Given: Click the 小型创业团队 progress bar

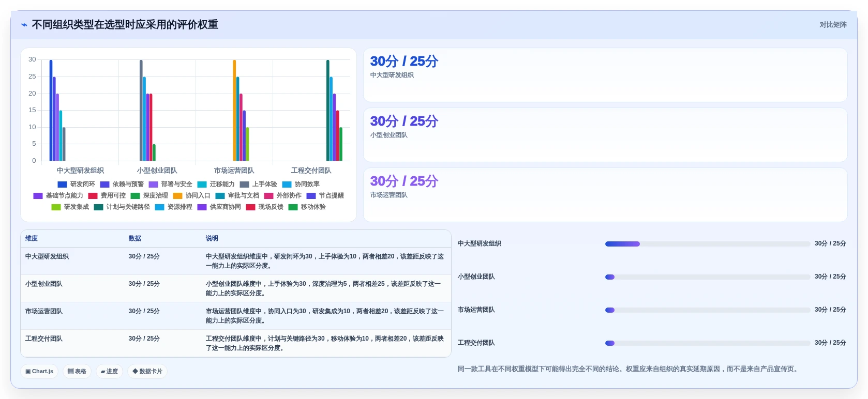Looking at the screenshot, I should tap(708, 277).
